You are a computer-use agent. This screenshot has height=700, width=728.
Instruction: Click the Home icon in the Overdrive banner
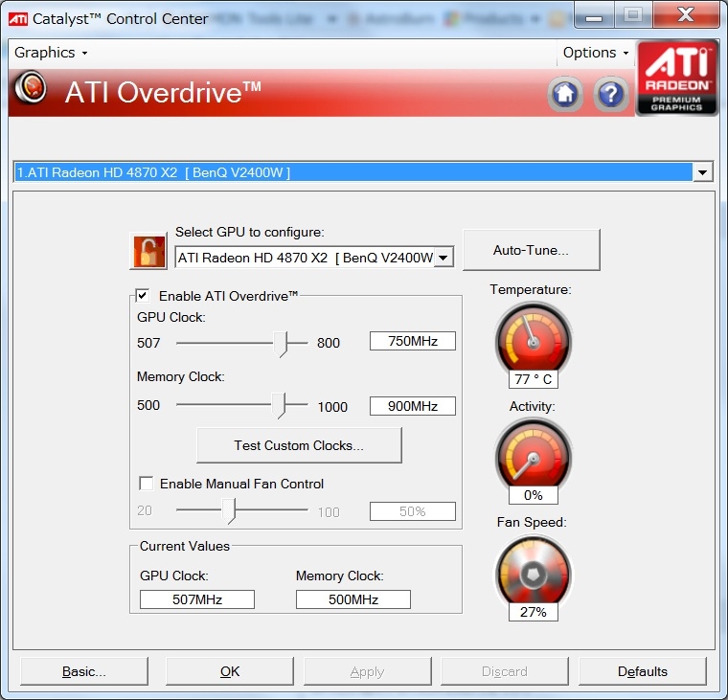(x=564, y=94)
